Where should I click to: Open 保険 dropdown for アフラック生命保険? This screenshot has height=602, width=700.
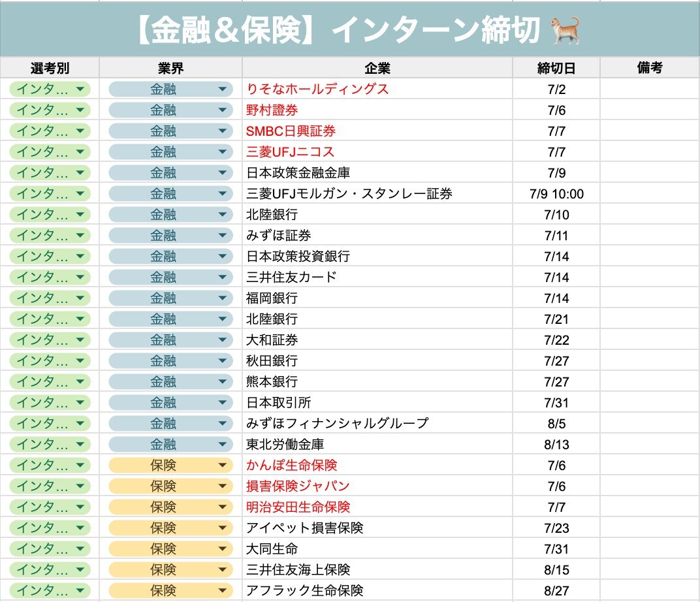point(170,590)
